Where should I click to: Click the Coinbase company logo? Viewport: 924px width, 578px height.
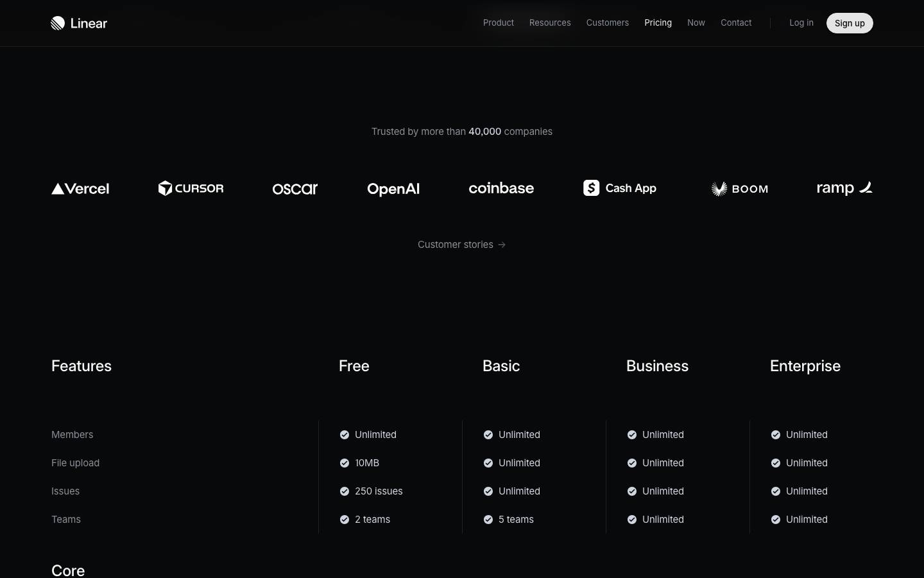point(501,188)
